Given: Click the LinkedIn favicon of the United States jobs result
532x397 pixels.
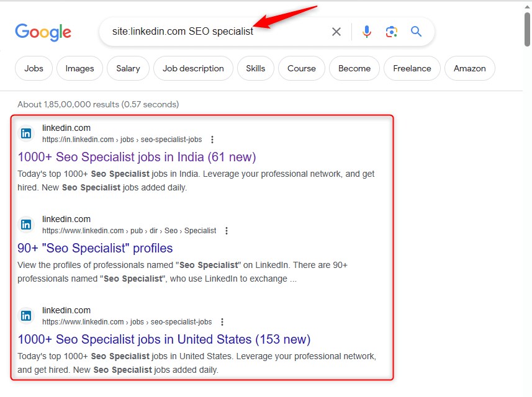Looking at the screenshot, I should point(26,316).
